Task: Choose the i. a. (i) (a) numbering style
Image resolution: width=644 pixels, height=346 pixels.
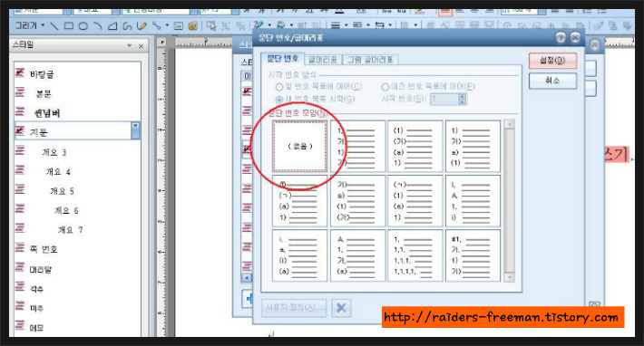Action: tap(300, 255)
